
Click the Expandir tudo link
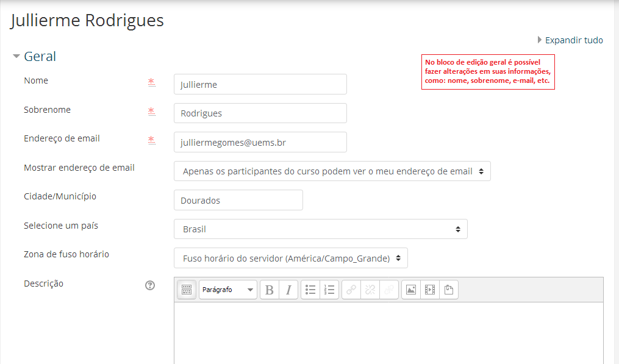pyautogui.click(x=573, y=40)
